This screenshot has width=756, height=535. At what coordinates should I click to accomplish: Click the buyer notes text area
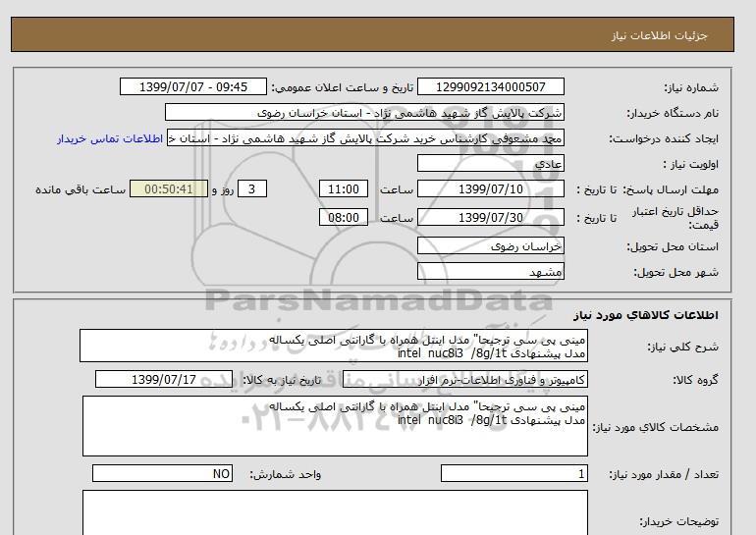(x=334, y=512)
